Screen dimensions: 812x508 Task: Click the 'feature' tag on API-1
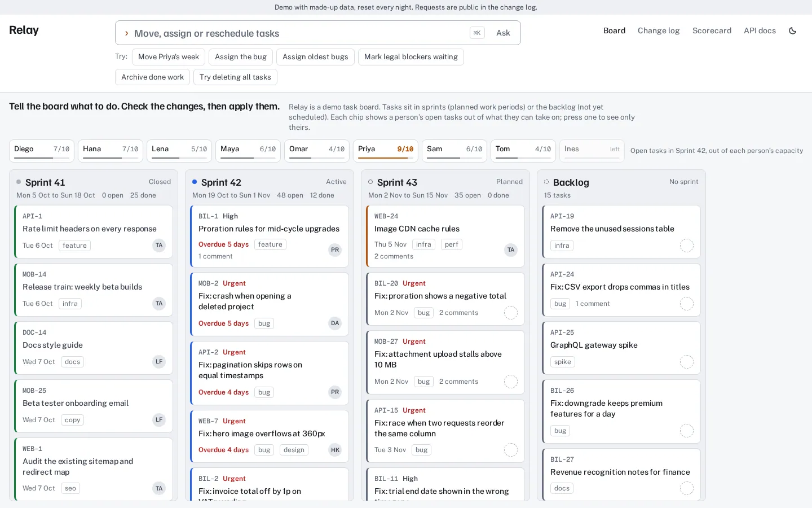74,246
